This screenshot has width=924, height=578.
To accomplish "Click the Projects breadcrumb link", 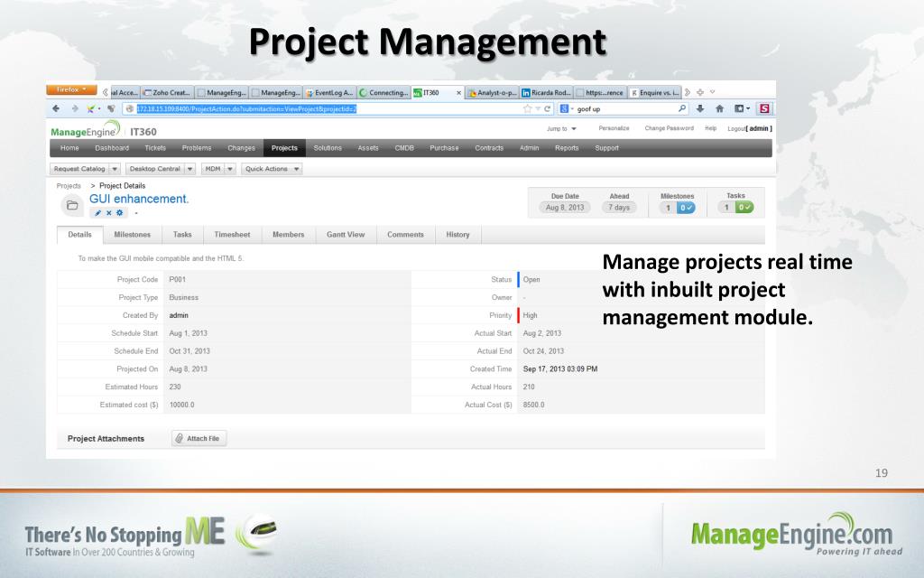I will pos(69,186).
